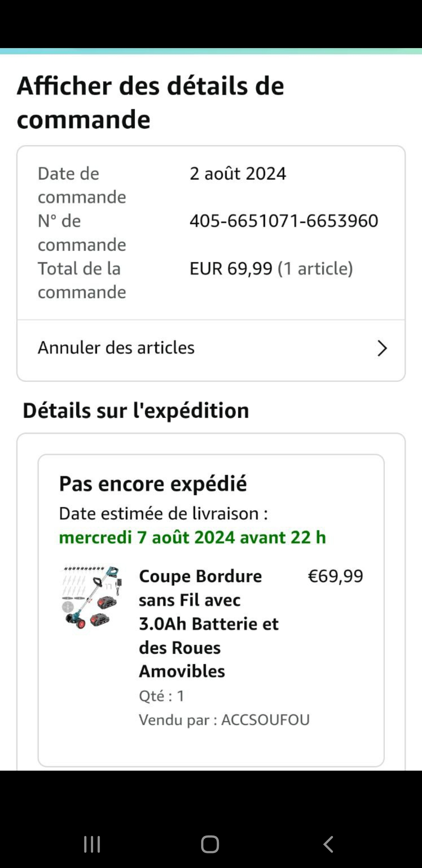Tap the green delivery date mercredi 7 août
Image resolution: width=422 pixels, height=868 pixels.
tap(192, 537)
